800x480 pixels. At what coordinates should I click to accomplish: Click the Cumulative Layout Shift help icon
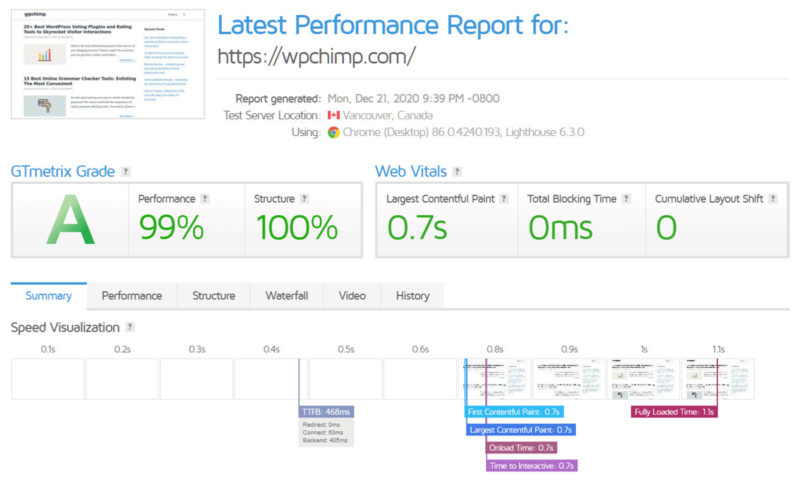click(773, 198)
